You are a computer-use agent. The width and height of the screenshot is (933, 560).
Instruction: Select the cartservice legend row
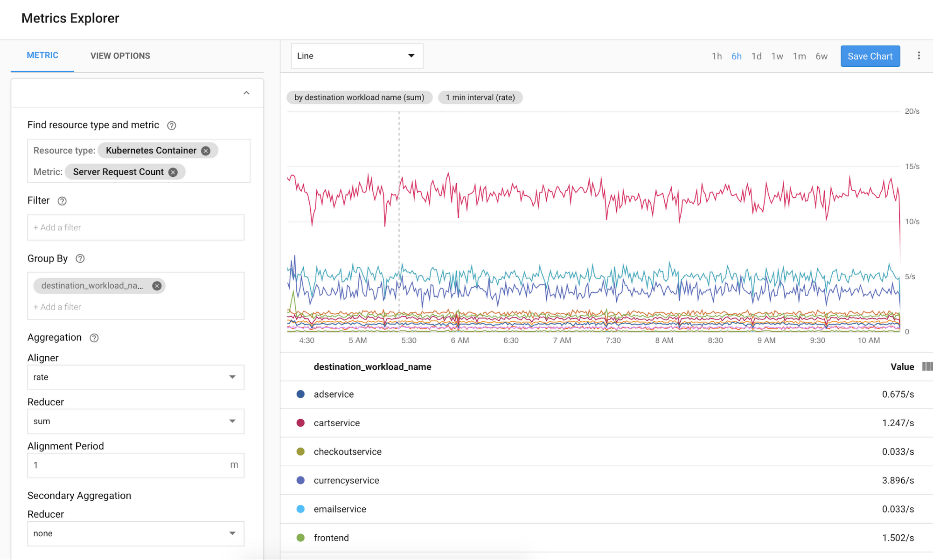[x=606, y=423]
